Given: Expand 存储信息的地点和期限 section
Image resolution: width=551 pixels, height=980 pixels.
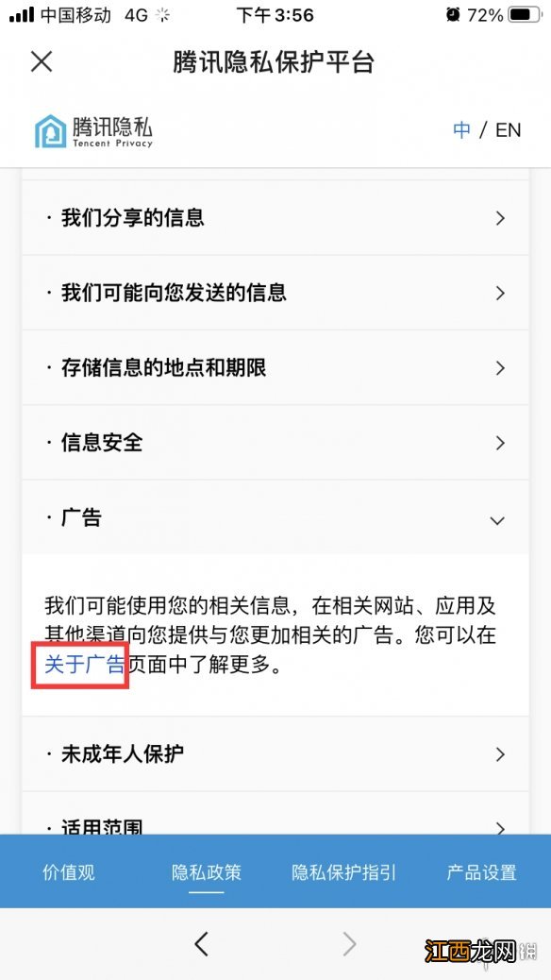Looking at the screenshot, I should pos(275,367).
